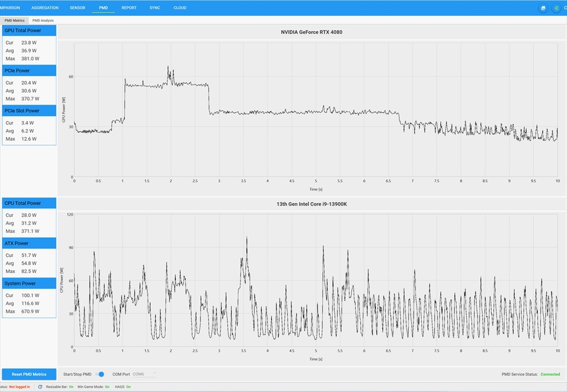Click the PCIe Slot Power header
The width and height of the screenshot is (567, 392).
tap(29, 110)
